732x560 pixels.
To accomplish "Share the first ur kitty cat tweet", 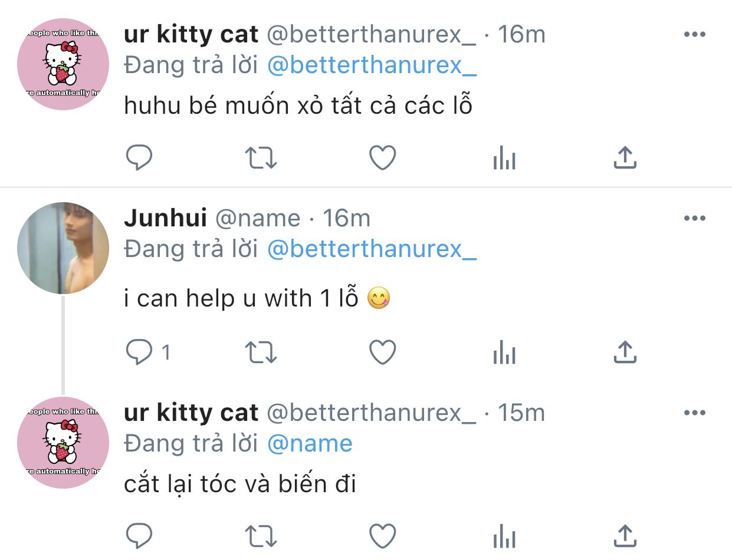I will 625,157.
